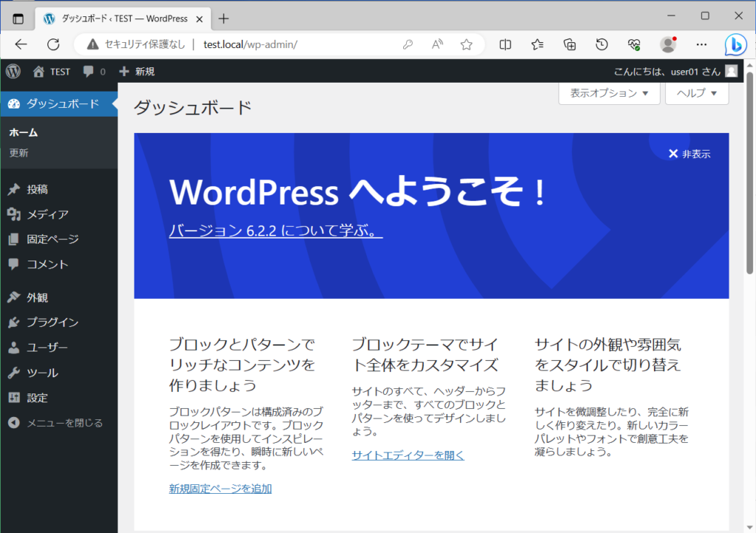This screenshot has width=756, height=533.
Task: Open a new browser tab
Action: (x=223, y=18)
